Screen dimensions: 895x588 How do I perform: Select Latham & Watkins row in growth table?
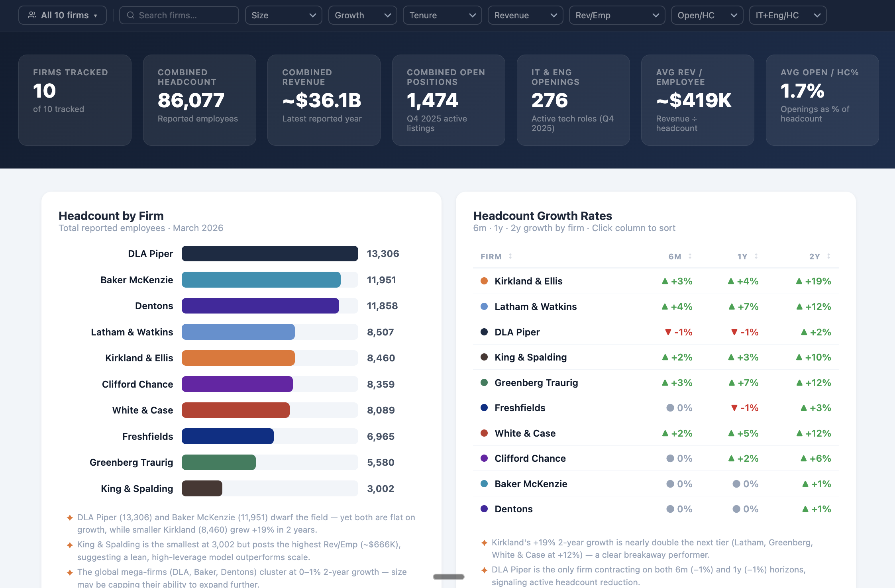point(656,306)
